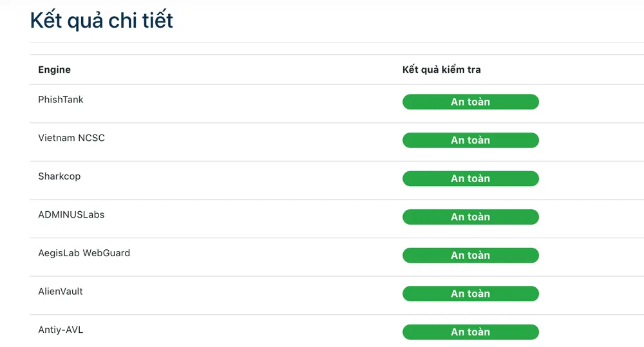Screen dimensions: 644x347
Task: Click the divider line below the page title
Action: (x=335, y=42)
